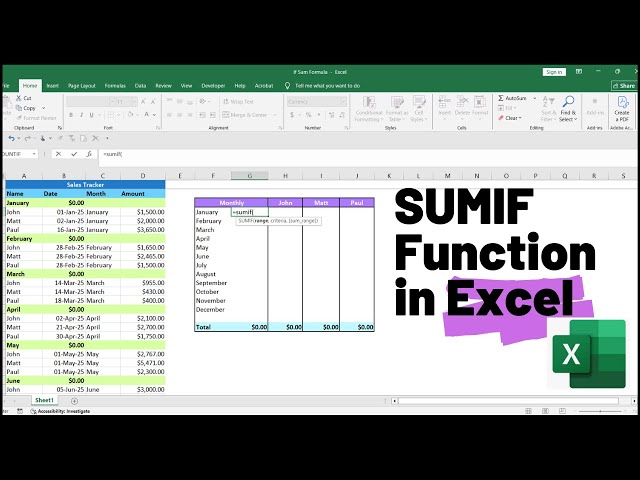Click the Accounting dollar format icon
Screen dimensions: 640x480
(x=292, y=115)
